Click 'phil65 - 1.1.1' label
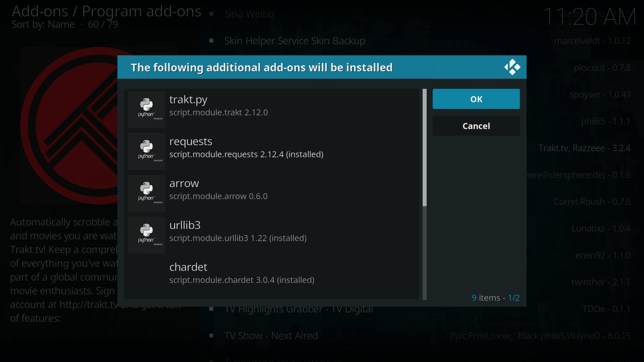This screenshot has width=644, height=362. click(605, 121)
